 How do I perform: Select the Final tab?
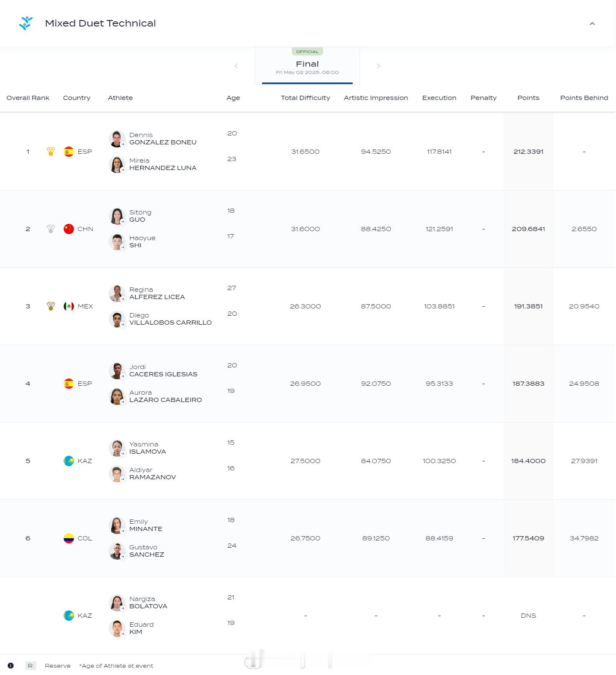[307, 66]
